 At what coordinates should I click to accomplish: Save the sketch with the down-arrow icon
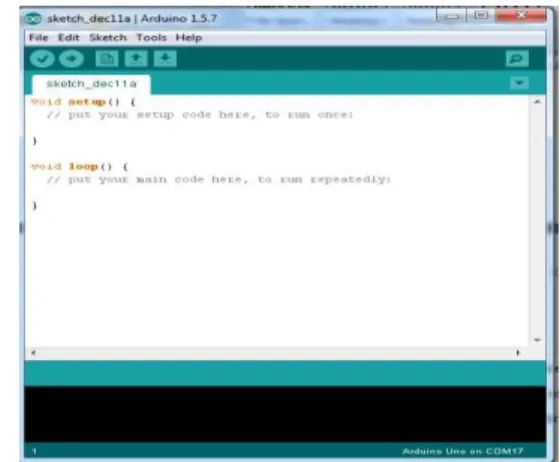[165, 59]
